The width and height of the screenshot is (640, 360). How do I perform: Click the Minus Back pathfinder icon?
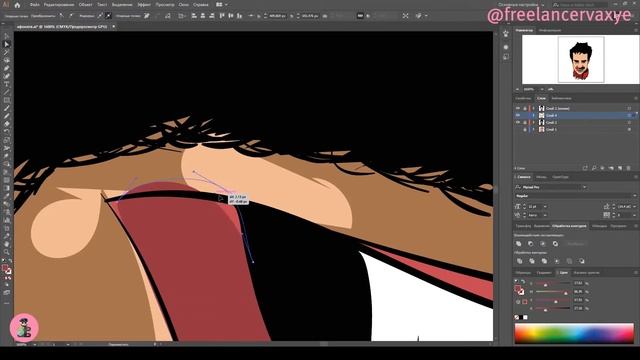coord(582,261)
